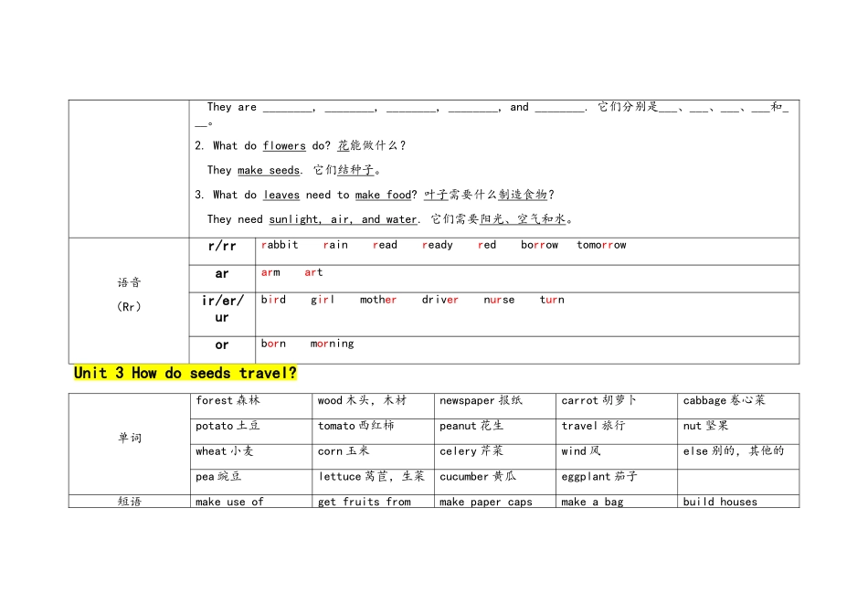Click the underlined word "flowers" in question 2
Image resolution: width=868 pixels, height=614 pixels.
click(x=284, y=145)
